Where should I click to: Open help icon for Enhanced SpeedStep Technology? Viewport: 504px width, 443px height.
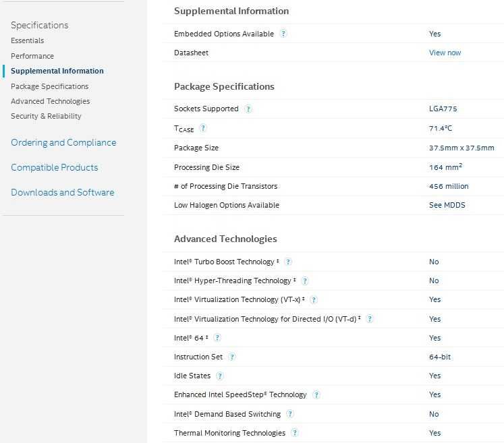click(x=316, y=394)
